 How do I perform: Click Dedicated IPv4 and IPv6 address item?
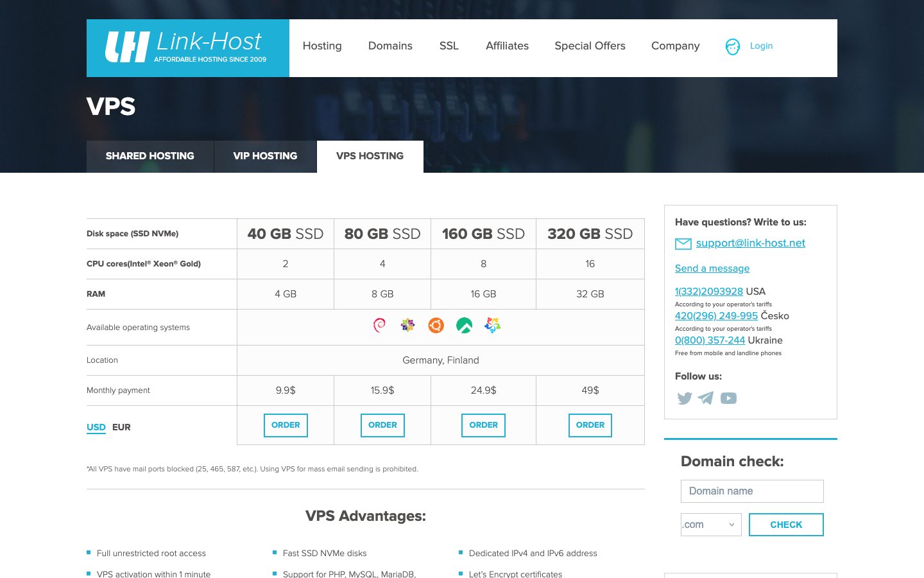pyautogui.click(x=533, y=554)
